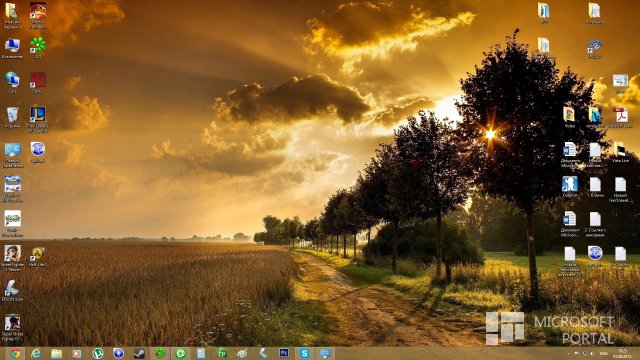
Task: Open File Explorer from the taskbar
Action: point(56,353)
